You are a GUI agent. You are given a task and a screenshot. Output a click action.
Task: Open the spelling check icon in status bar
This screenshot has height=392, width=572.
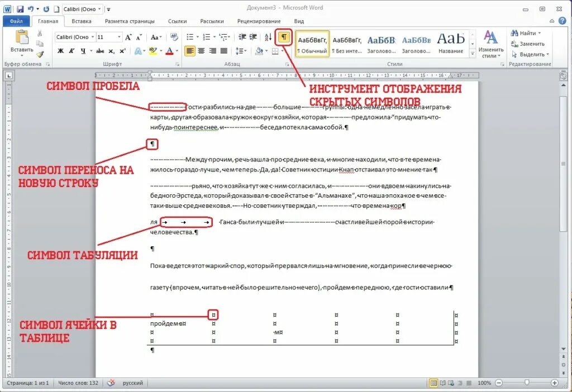point(111,383)
